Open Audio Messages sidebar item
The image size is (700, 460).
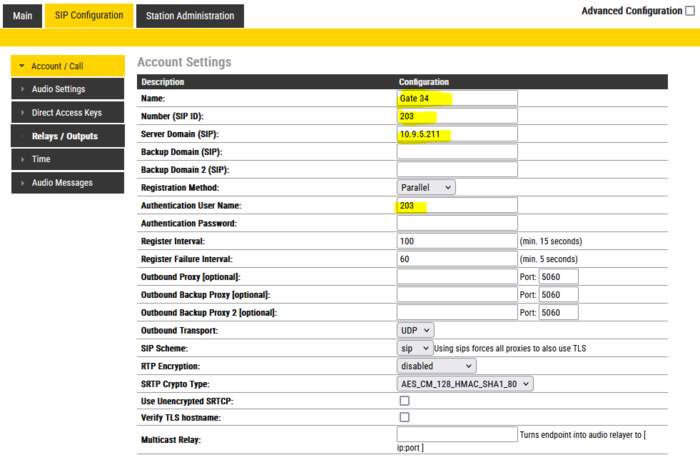(67, 183)
